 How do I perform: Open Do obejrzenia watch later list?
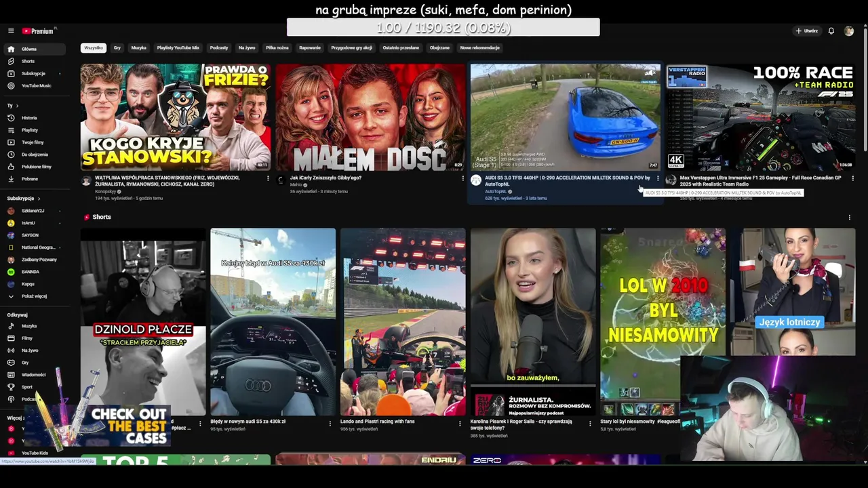[35, 155]
